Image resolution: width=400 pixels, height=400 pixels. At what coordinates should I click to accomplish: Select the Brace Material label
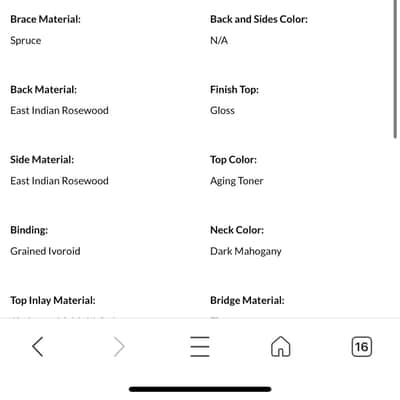coord(45,19)
